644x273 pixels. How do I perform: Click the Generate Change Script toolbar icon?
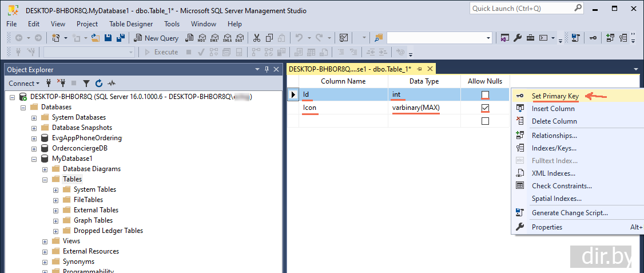coord(575,38)
